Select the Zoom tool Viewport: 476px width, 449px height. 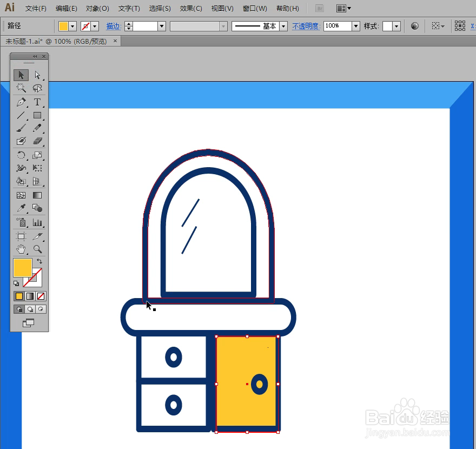(37, 249)
